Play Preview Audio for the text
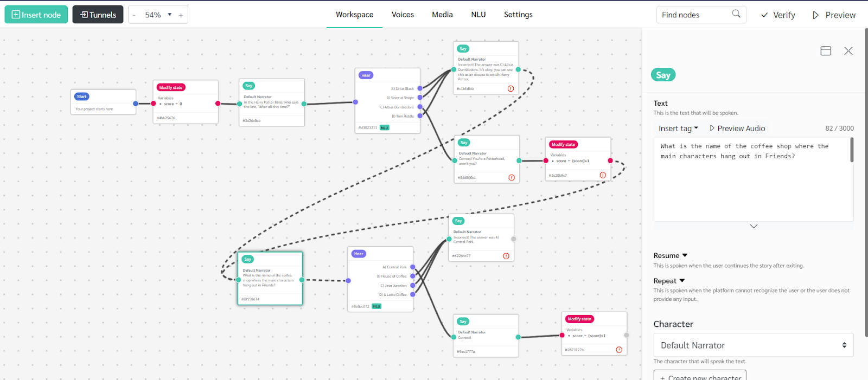The height and width of the screenshot is (380, 868). click(x=737, y=128)
